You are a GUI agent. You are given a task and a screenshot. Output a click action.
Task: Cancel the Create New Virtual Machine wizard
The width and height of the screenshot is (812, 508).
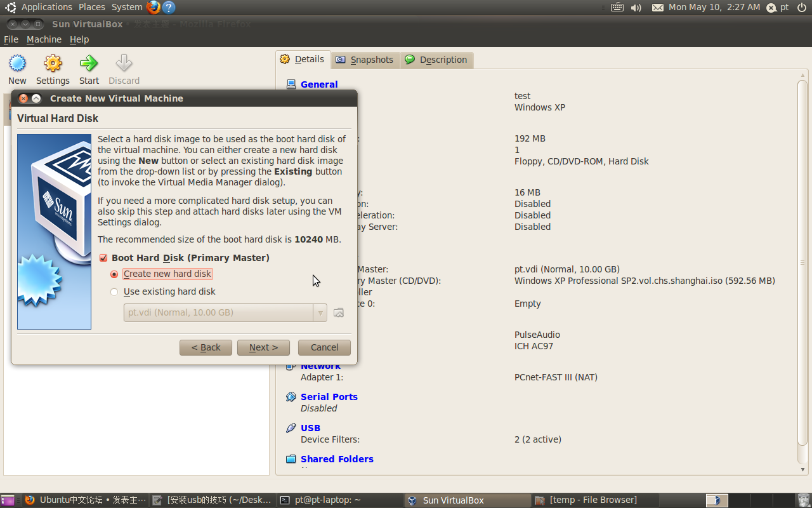pyautogui.click(x=324, y=347)
